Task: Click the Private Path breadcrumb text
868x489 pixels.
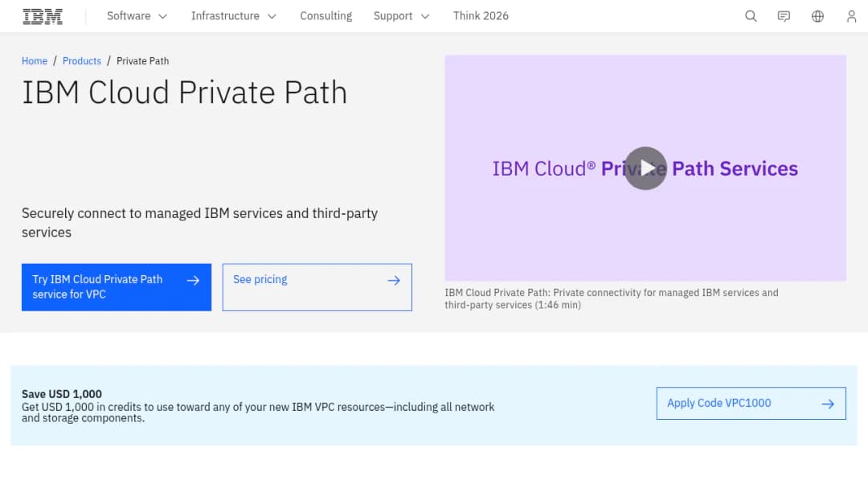Action: point(142,61)
